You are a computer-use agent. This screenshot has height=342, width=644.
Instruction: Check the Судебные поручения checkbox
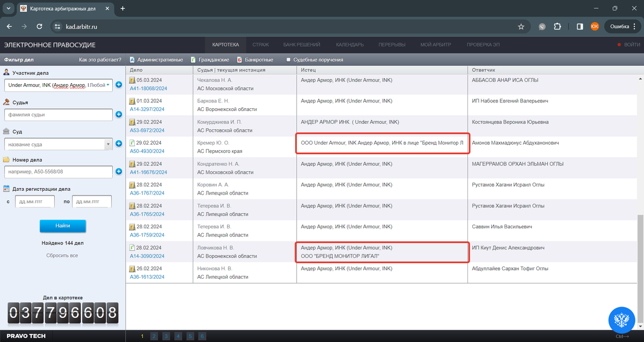(289, 60)
